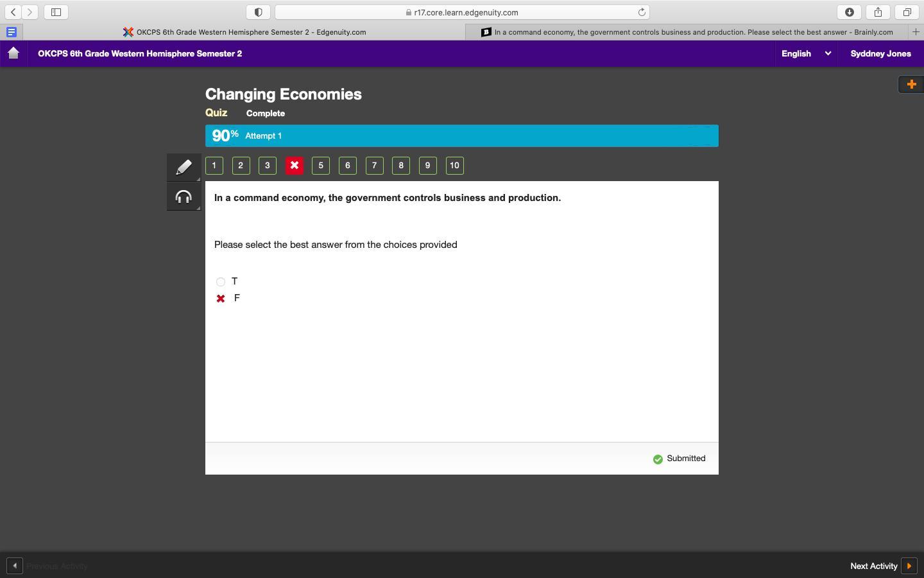The width and height of the screenshot is (924, 578).
Task: Go to question 6
Action: pyautogui.click(x=348, y=166)
